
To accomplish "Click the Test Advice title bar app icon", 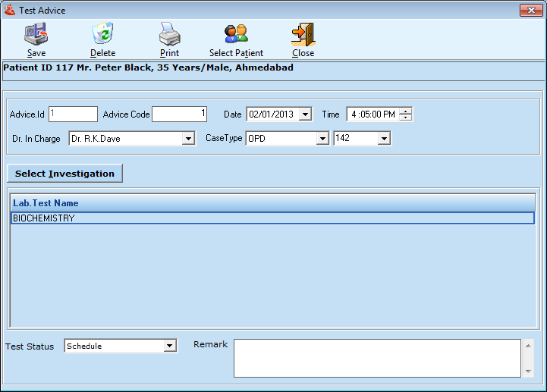I will point(10,11).
